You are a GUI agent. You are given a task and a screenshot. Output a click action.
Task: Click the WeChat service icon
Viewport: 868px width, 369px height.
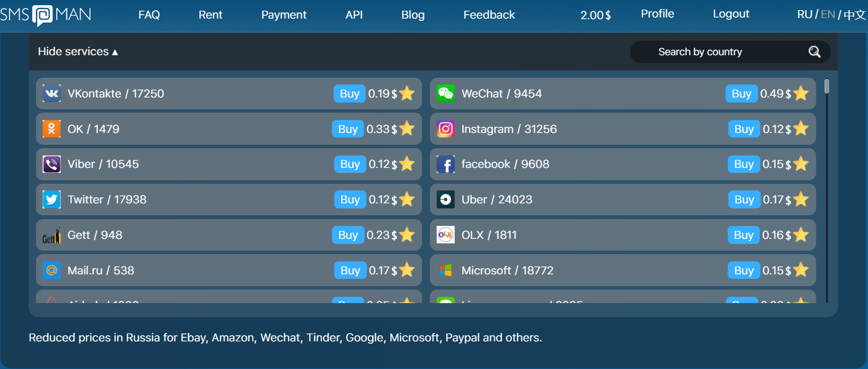[445, 94]
